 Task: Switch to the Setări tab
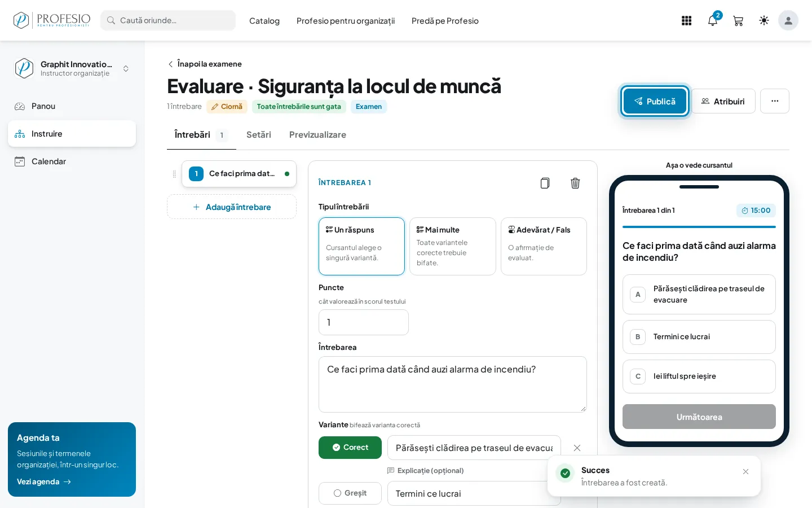click(x=259, y=135)
